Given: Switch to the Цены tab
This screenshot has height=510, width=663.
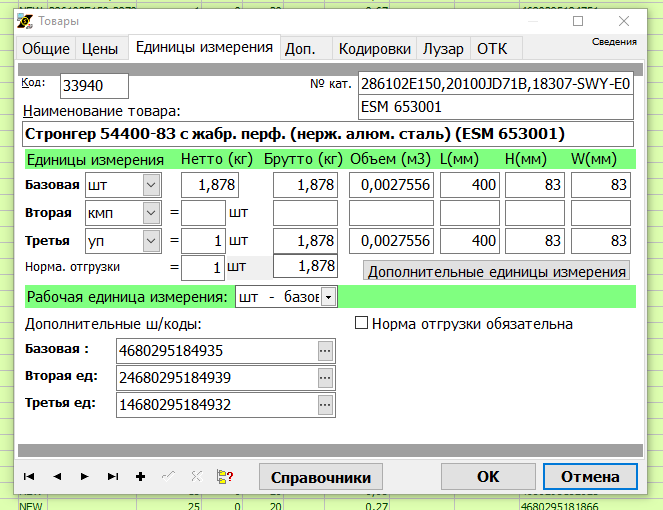Looking at the screenshot, I should click(100, 49).
